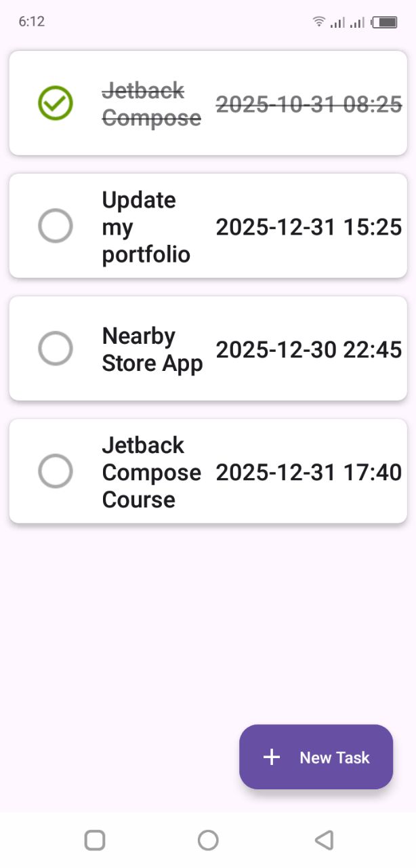The height and width of the screenshot is (868, 416).
Task: Select the Update my portfolio task
Action: pos(208,226)
